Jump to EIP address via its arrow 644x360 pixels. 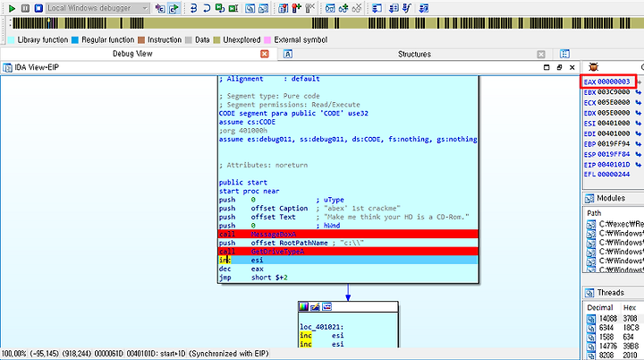[639, 165]
